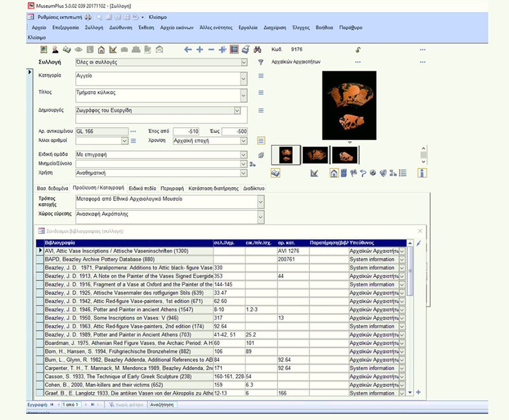Click the envelope icon in toolbar
Image resolution: width=509 pixels, height=420 pixels.
(159, 50)
